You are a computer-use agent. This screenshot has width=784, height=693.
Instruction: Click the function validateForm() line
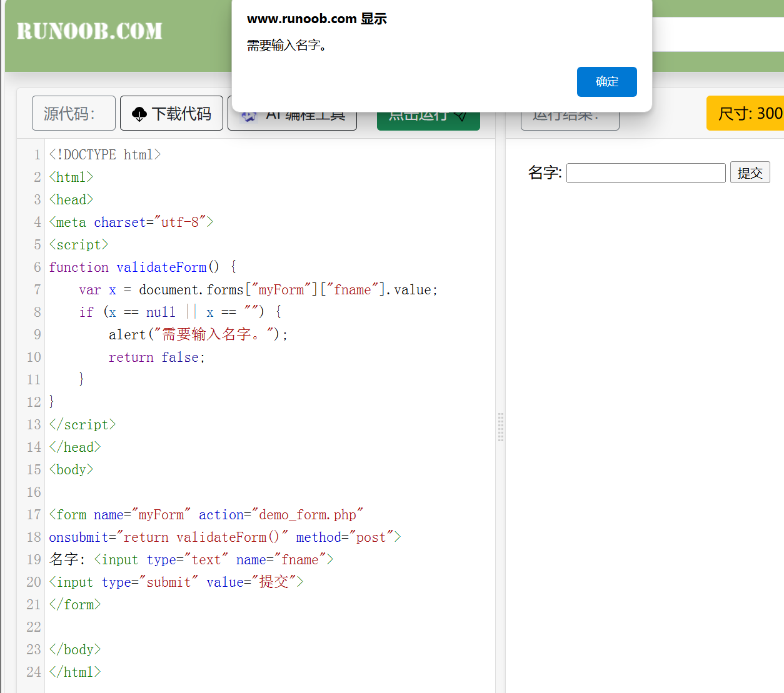[143, 267]
